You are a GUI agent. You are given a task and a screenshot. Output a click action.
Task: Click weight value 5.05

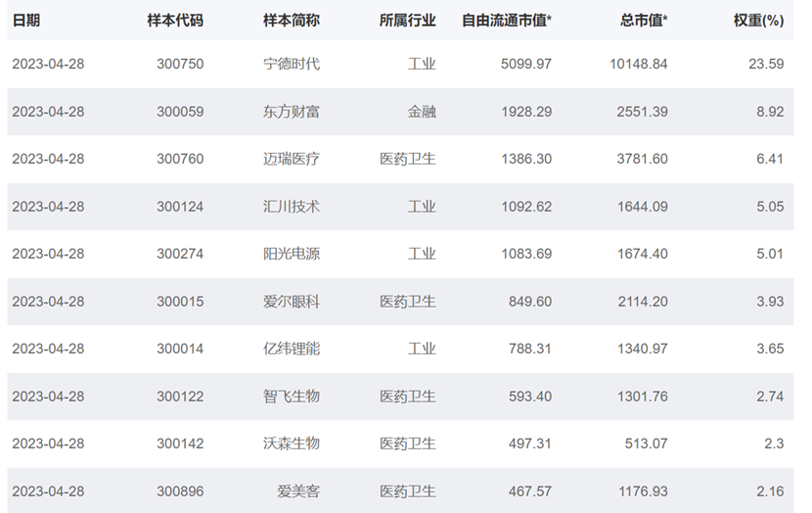(x=770, y=207)
